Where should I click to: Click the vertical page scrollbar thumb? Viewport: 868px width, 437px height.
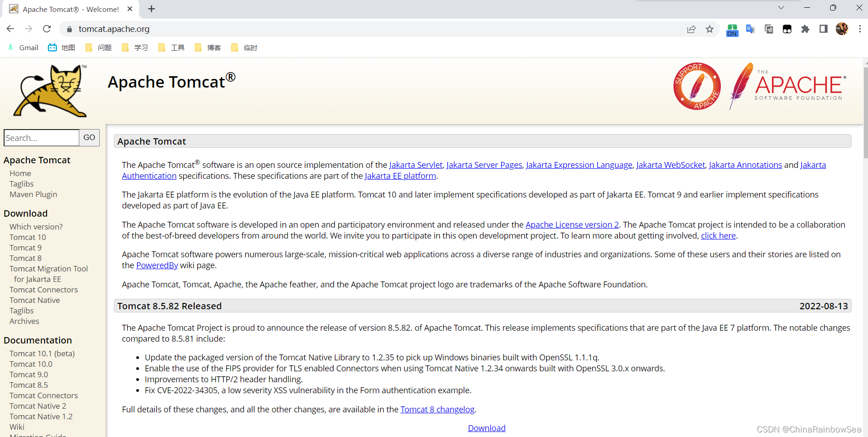tap(865, 112)
